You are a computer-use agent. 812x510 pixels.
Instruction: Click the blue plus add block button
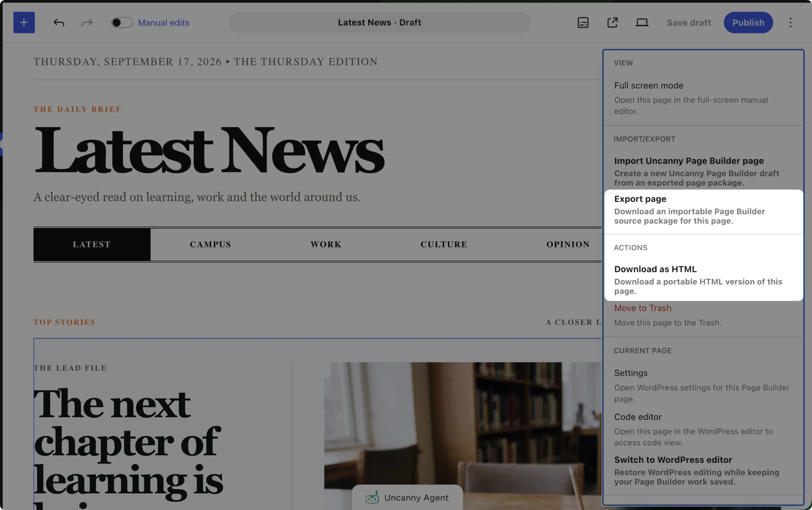tap(24, 23)
